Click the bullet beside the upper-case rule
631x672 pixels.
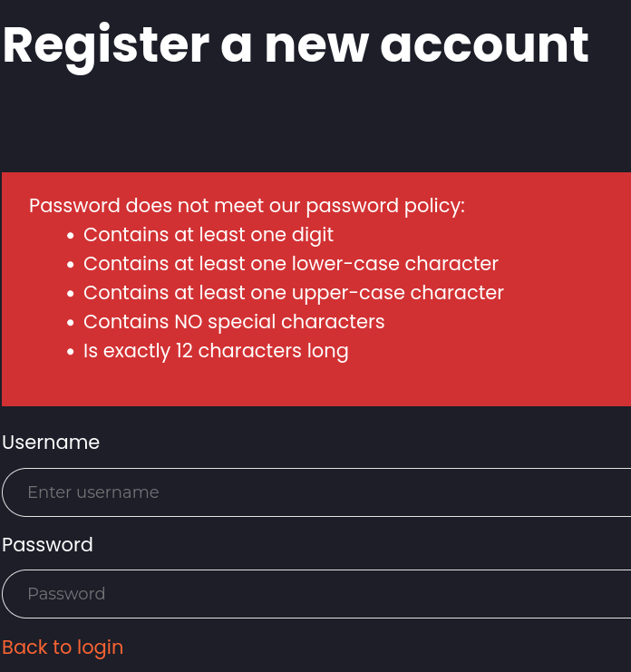[71, 294]
